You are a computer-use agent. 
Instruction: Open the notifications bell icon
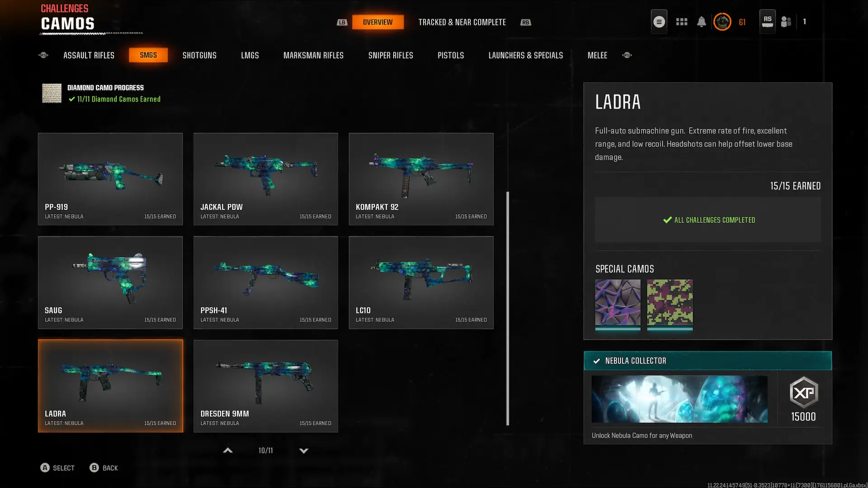[701, 22]
